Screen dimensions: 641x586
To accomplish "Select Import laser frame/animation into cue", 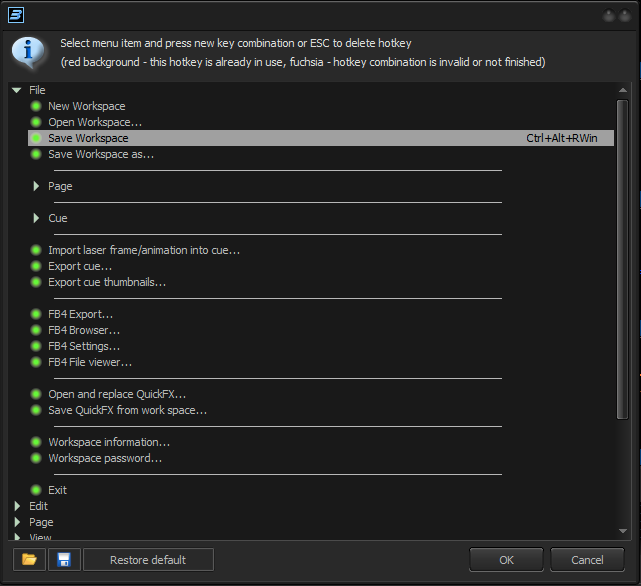I will (144, 250).
